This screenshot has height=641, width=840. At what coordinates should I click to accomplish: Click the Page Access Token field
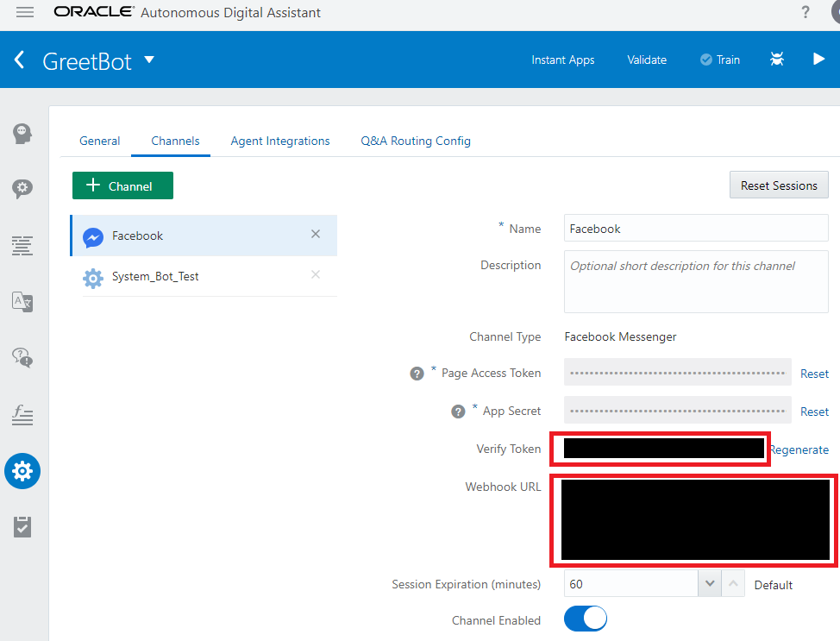pos(678,372)
